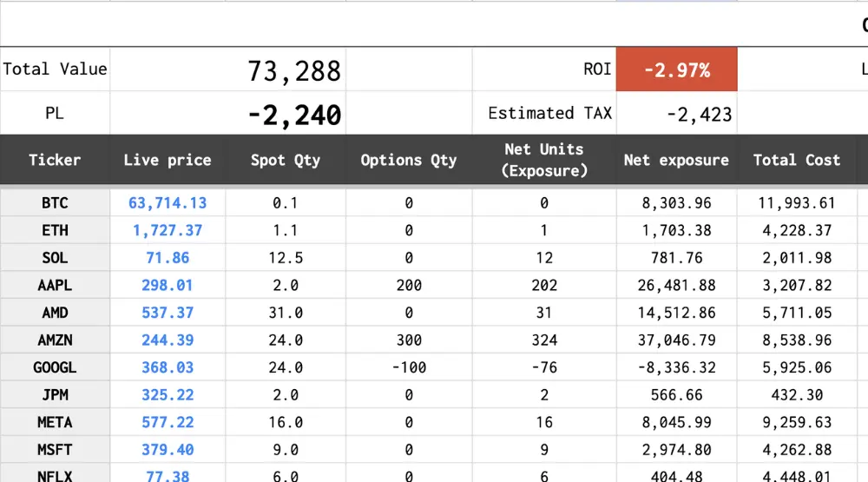Image resolution: width=868 pixels, height=482 pixels.
Task: Click the SOL ticker cell
Action: point(55,258)
